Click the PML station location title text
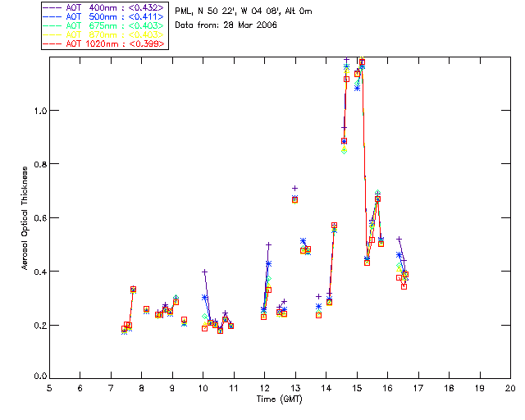Image resolution: width=525 pixels, height=420 pixels. point(243,11)
